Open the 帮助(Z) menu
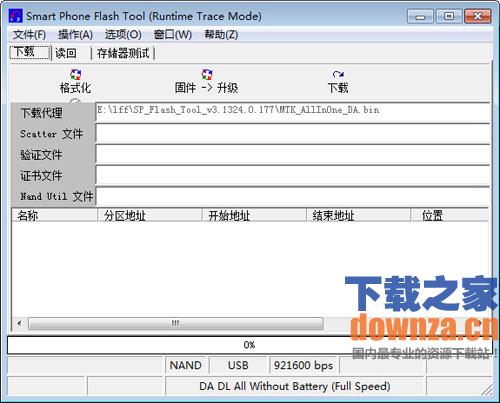 [221, 34]
